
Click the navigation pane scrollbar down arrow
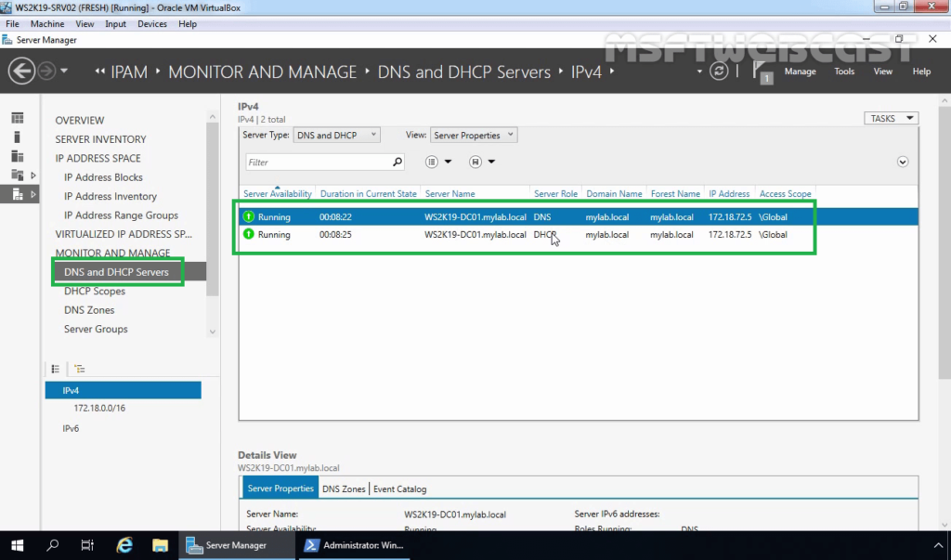click(x=213, y=332)
